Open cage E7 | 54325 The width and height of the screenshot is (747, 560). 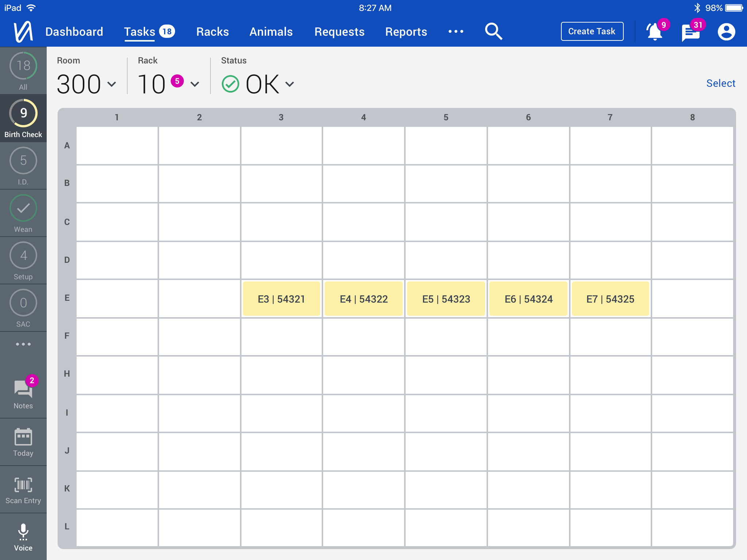pyautogui.click(x=610, y=299)
